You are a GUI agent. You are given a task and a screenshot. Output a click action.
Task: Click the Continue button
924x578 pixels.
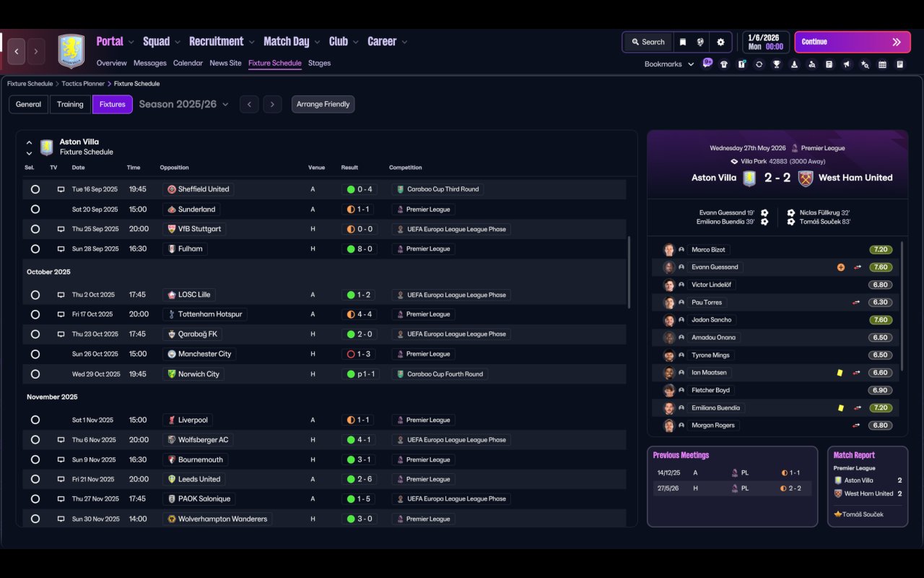(851, 42)
